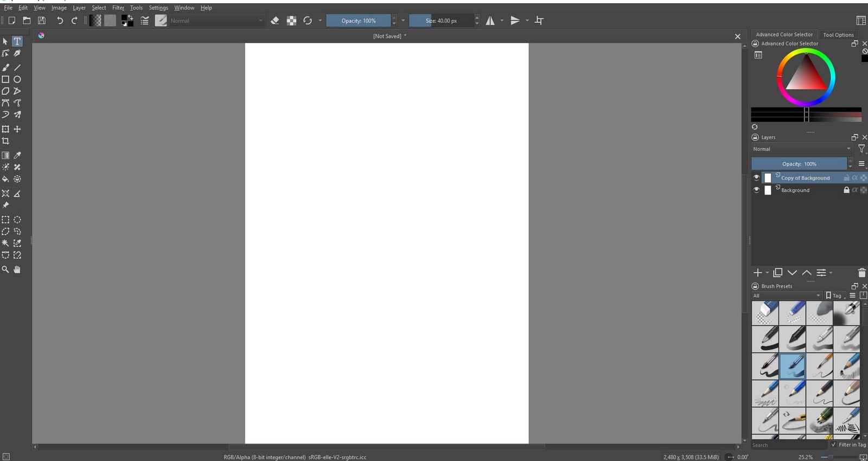Select the Ellipse shape tool

17,79
